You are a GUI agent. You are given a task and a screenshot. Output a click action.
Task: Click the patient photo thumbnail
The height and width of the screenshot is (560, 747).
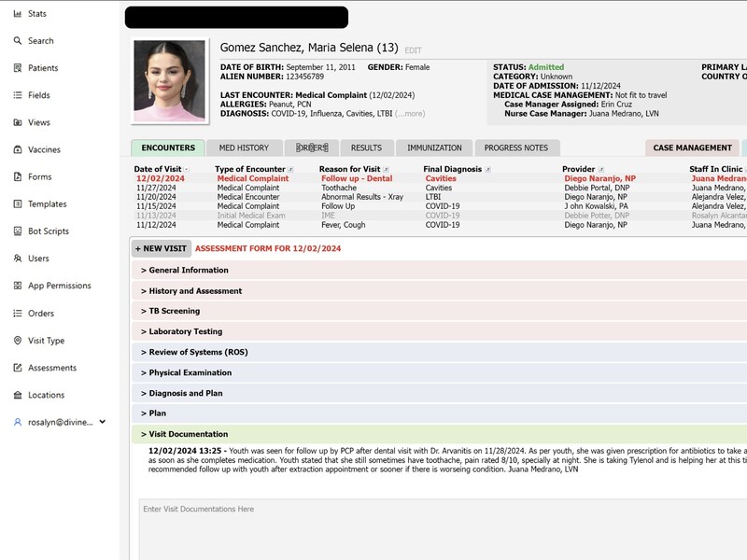coord(170,80)
